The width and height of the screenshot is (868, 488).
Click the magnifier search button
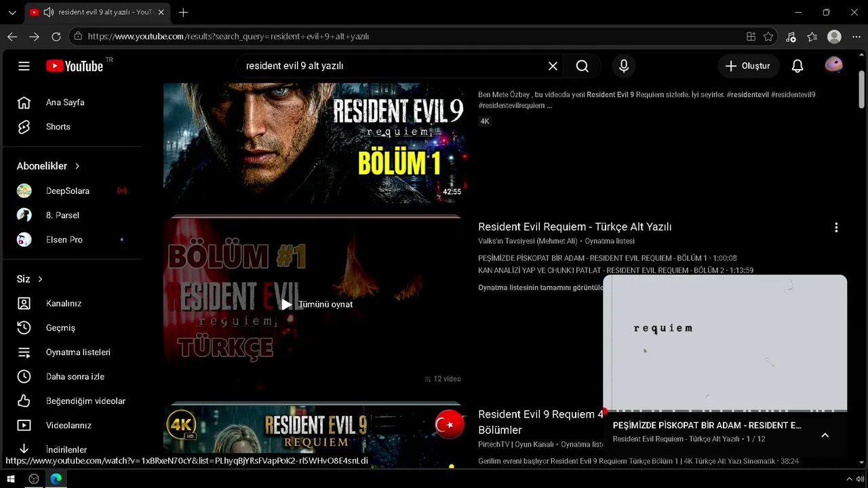click(x=583, y=66)
